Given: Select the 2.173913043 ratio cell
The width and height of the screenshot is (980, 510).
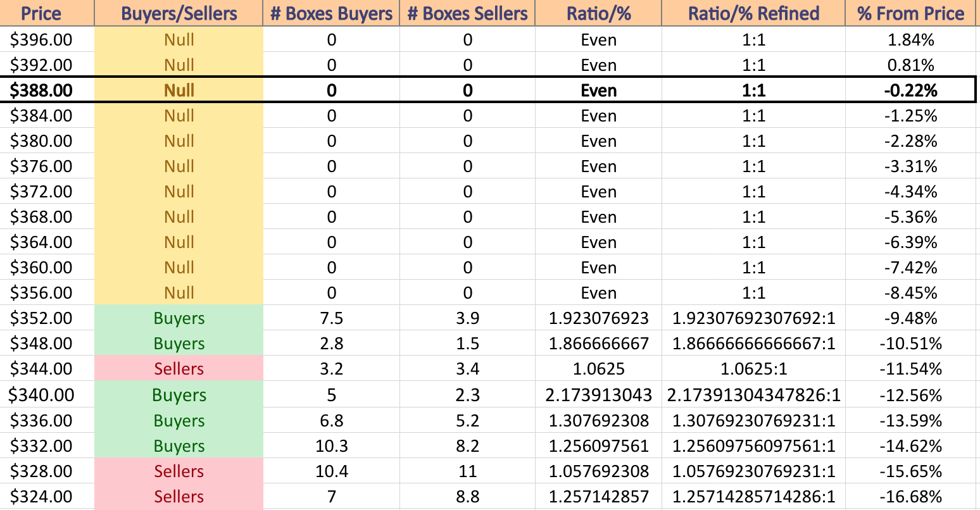Looking at the screenshot, I should pyautogui.click(x=599, y=395).
